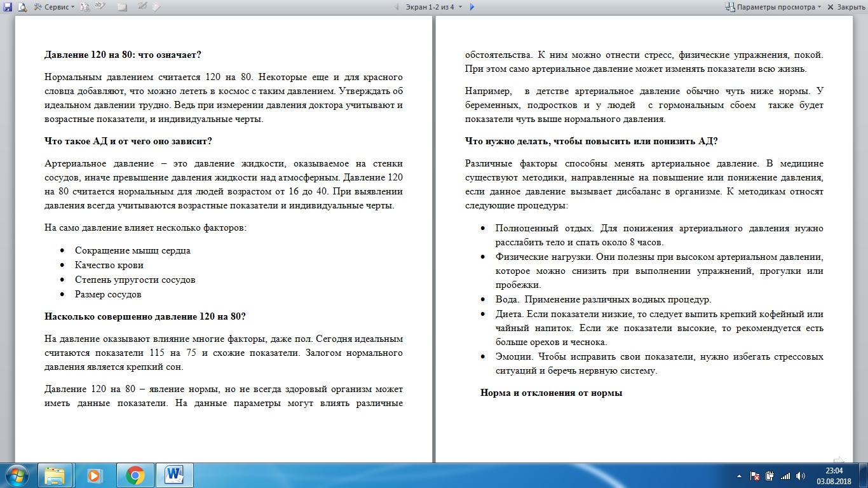Open the Параметры просмотра view options menu
The image size is (868, 488).
pyautogui.click(x=773, y=7)
